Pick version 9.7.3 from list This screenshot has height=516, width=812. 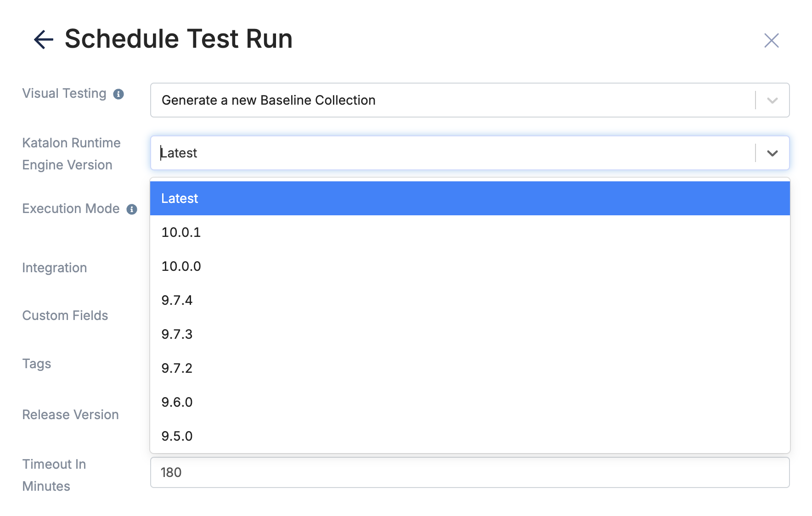click(470, 334)
